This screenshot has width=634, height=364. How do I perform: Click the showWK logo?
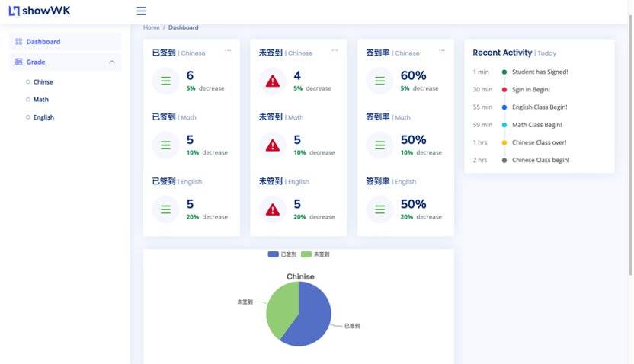(x=39, y=11)
